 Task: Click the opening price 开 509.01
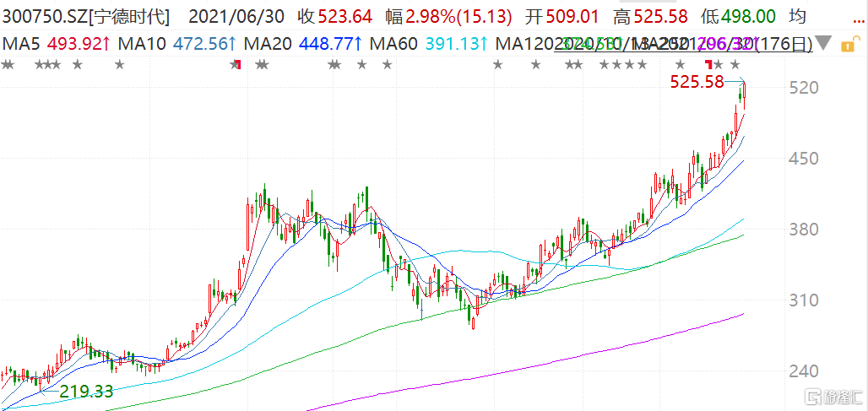(x=561, y=17)
